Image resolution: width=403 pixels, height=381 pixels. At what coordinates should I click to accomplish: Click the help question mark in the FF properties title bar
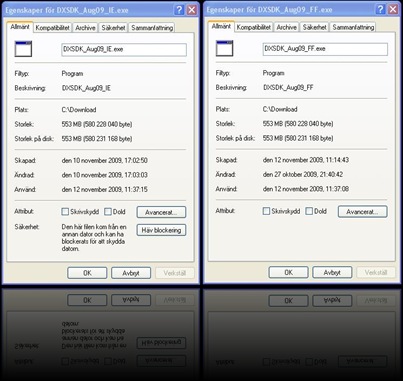point(380,9)
